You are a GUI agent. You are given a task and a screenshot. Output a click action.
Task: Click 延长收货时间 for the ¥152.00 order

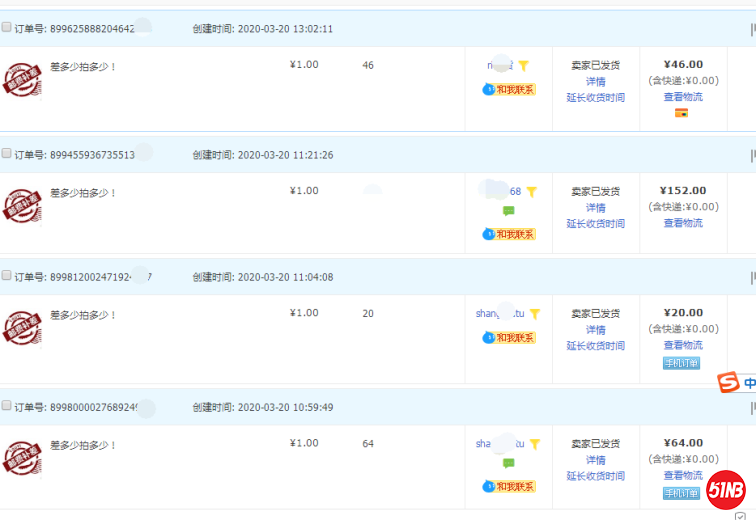click(x=595, y=224)
